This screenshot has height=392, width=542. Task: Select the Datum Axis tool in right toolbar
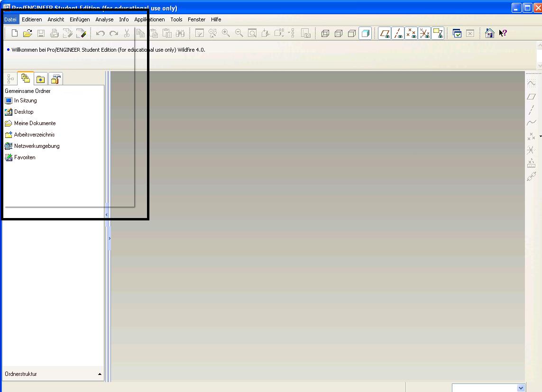pyautogui.click(x=531, y=110)
